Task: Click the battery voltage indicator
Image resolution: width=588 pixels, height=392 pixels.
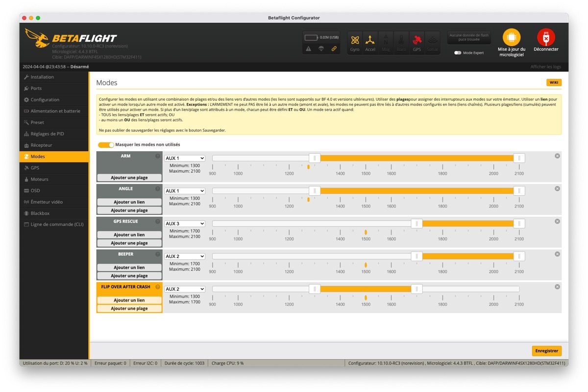Action: 321,38
